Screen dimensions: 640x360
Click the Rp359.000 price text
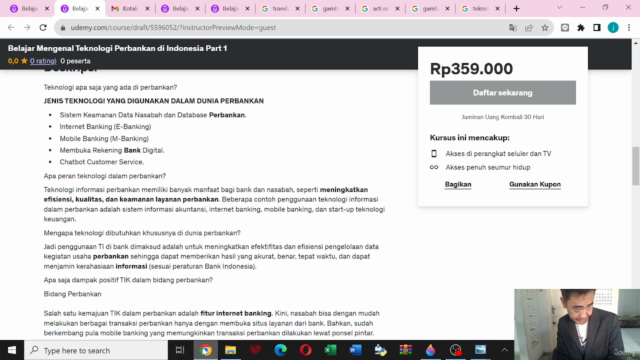point(471,69)
